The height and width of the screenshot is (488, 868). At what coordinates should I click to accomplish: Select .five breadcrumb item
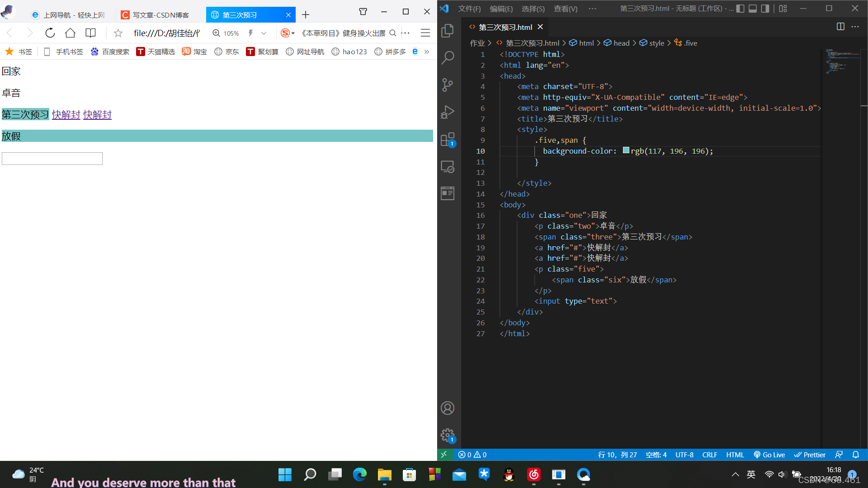[686, 43]
